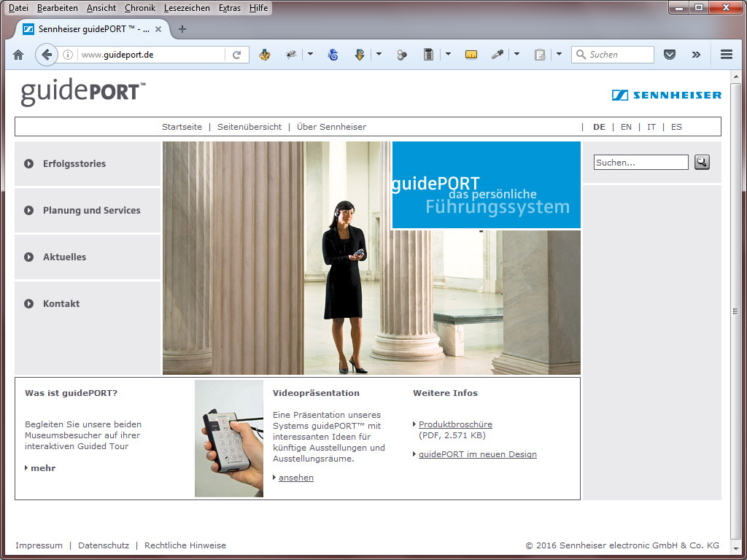The image size is (747, 560).
Task: Click the browser home icon
Action: [x=18, y=55]
